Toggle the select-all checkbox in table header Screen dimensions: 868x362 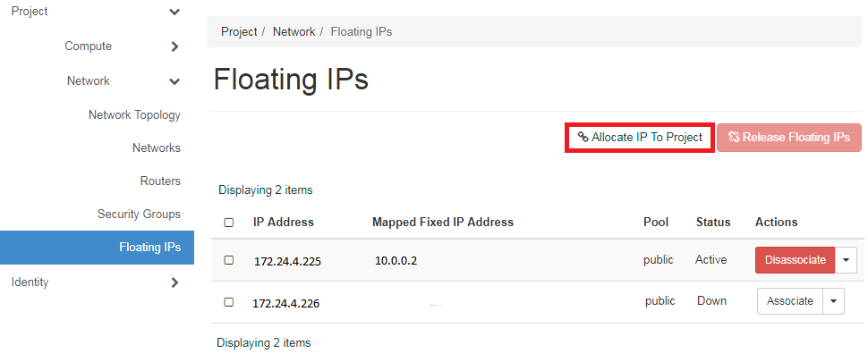click(228, 223)
